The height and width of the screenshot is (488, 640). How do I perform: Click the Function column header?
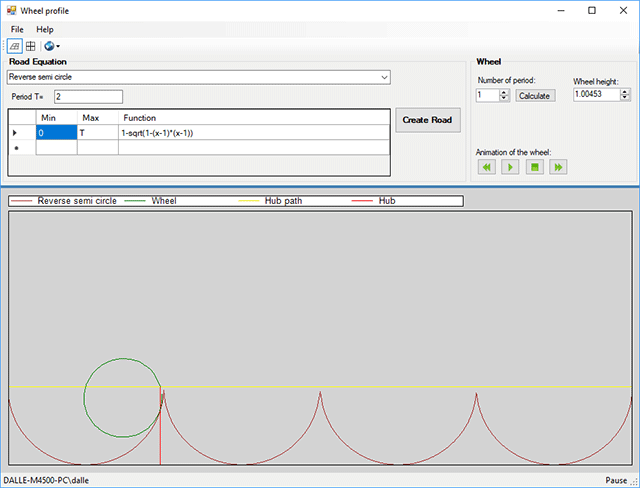(254, 118)
